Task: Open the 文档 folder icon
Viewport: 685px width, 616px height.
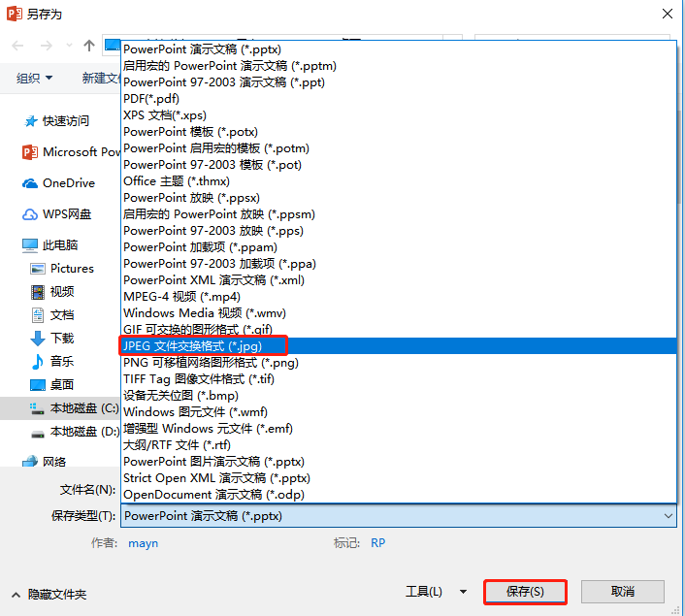Action: tap(38, 315)
